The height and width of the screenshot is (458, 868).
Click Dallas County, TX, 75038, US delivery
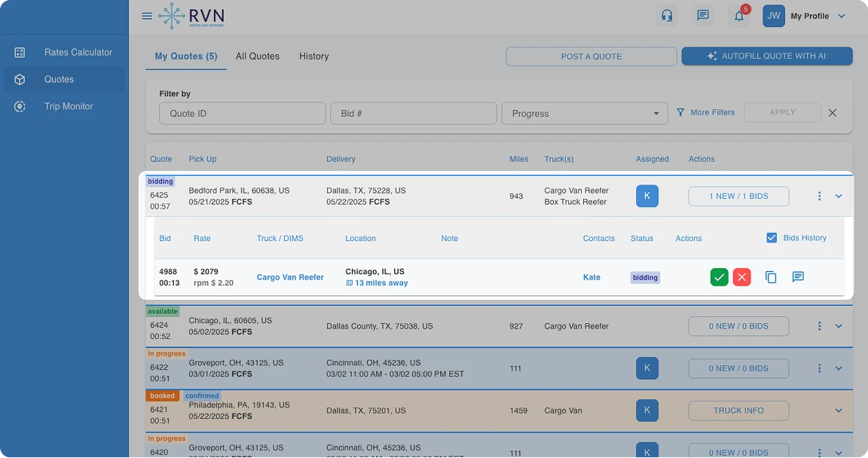coord(380,326)
